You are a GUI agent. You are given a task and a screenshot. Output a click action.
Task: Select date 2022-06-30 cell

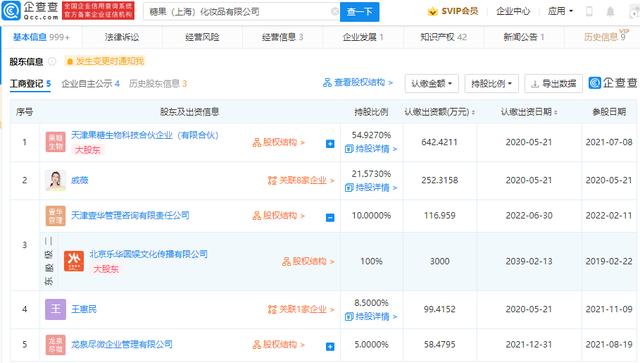529,215
